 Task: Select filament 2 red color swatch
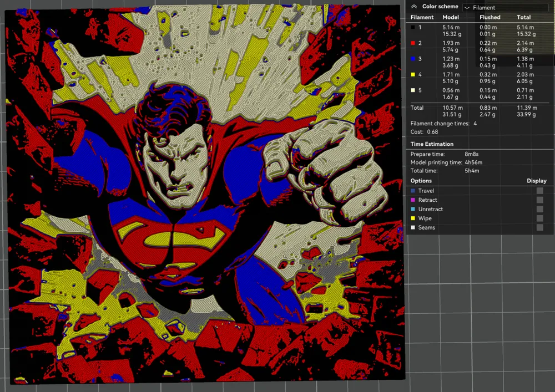[412, 43]
